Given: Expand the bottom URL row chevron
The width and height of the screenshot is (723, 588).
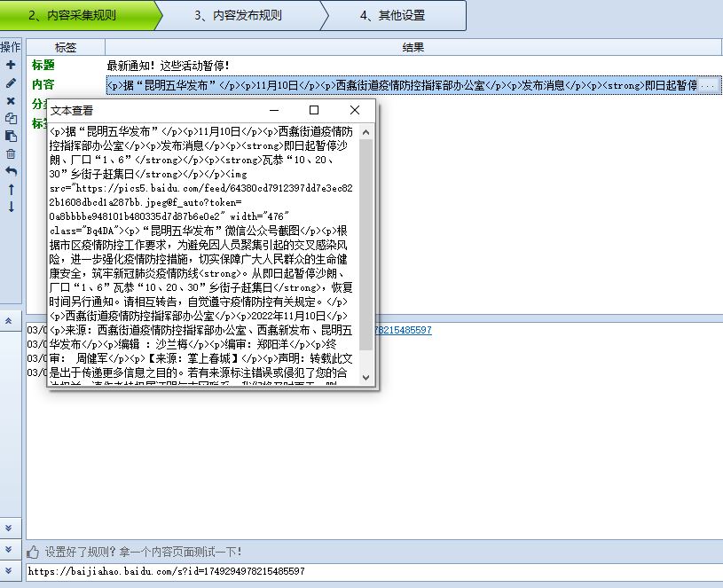Looking at the screenshot, I should click(x=9, y=571).
